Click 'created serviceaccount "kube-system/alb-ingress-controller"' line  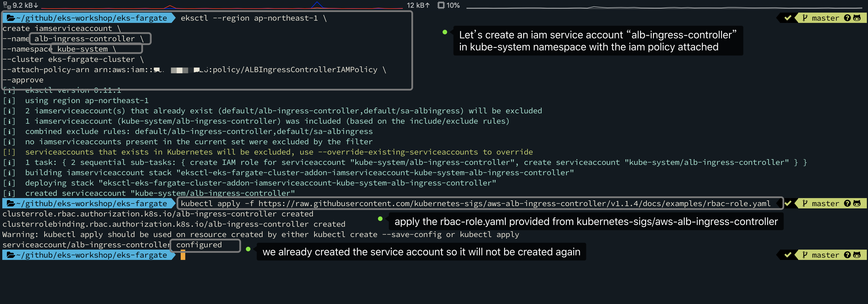click(149, 193)
